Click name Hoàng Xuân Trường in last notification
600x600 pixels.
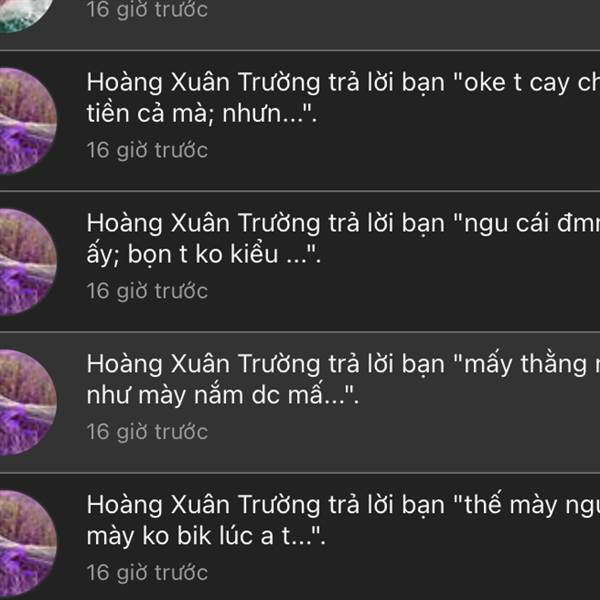click(203, 505)
